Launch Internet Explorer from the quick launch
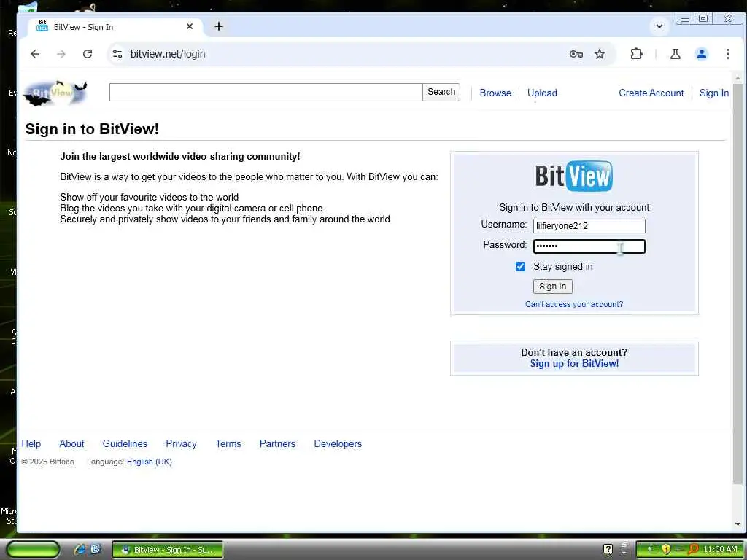The height and width of the screenshot is (560, 747). pos(80,549)
